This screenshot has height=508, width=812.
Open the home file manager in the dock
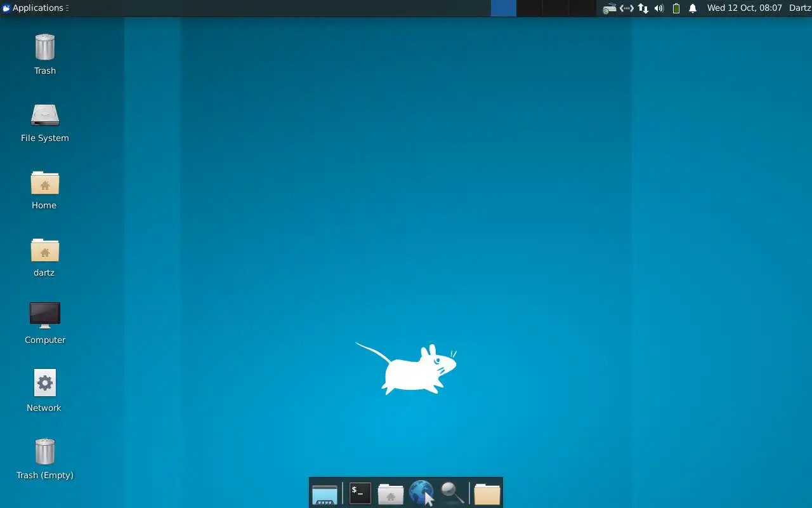[391, 493]
